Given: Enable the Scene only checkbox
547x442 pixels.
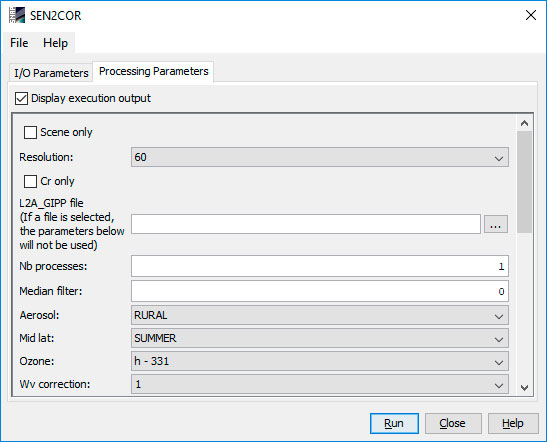Looking at the screenshot, I should pyautogui.click(x=30, y=133).
